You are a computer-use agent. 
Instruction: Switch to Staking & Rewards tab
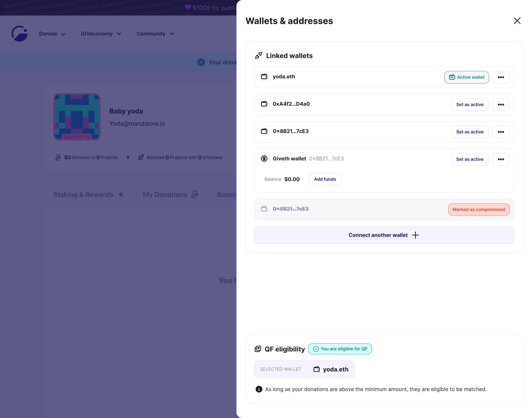[x=88, y=195]
